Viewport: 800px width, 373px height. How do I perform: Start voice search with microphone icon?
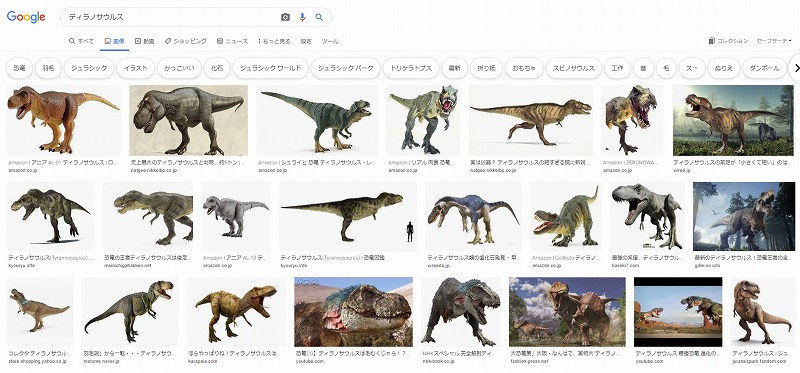[x=302, y=17]
